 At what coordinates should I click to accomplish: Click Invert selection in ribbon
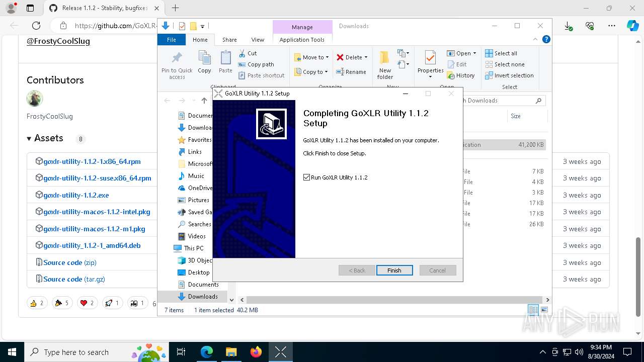(509, 75)
